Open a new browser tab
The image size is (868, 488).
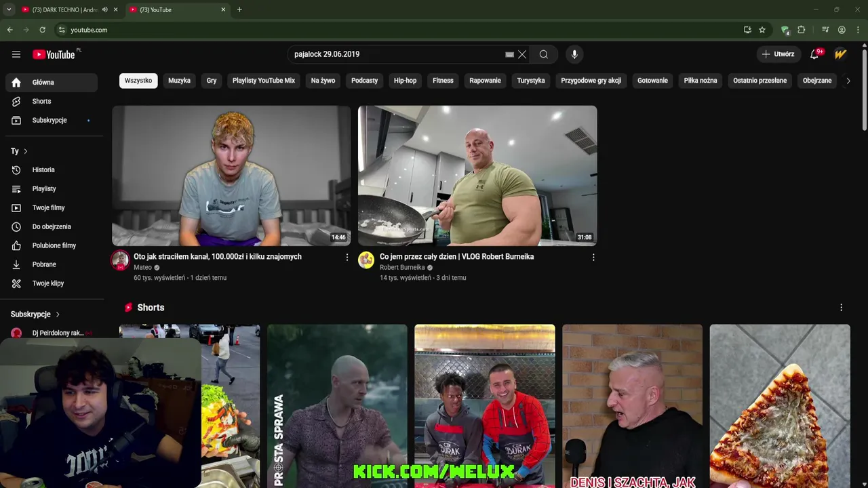pos(239,9)
